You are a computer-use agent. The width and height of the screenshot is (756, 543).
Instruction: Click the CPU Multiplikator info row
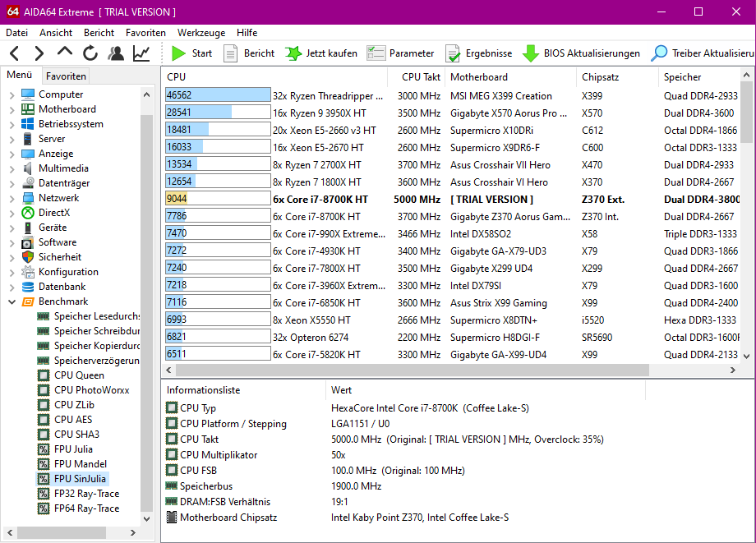coord(405,455)
